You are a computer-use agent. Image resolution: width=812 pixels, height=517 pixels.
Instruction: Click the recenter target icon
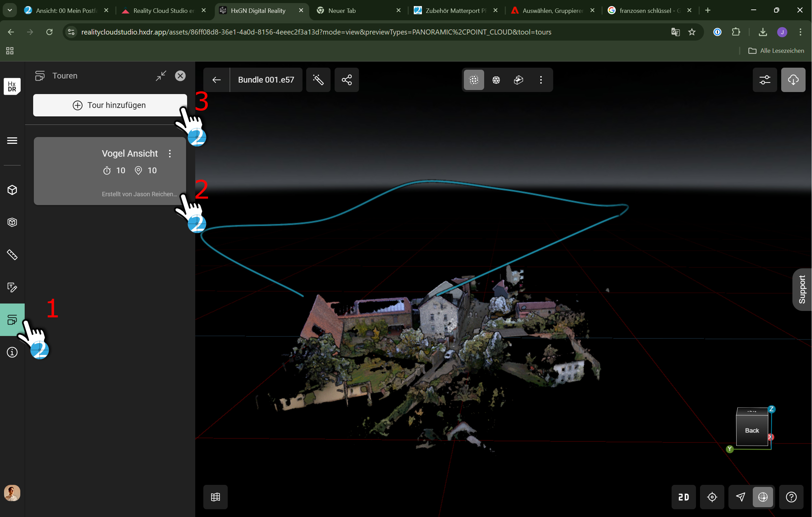712,497
